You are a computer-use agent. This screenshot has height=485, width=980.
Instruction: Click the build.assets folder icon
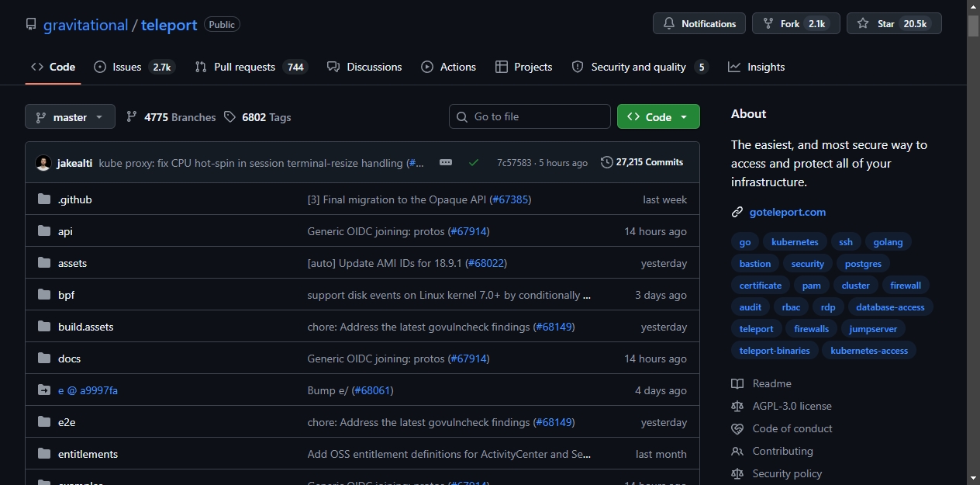pos(44,327)
